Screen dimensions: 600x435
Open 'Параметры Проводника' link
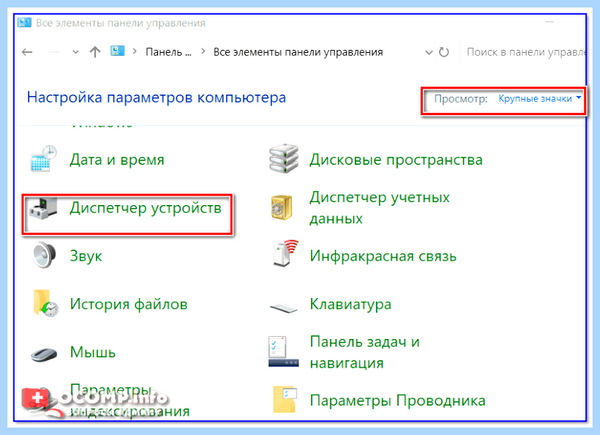pyautogui.click(x=398, y=401)
